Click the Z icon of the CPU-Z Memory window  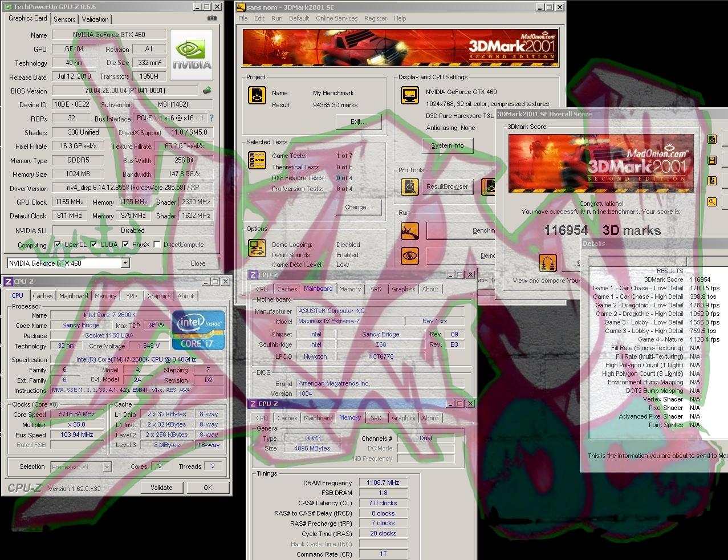point(253,404)
